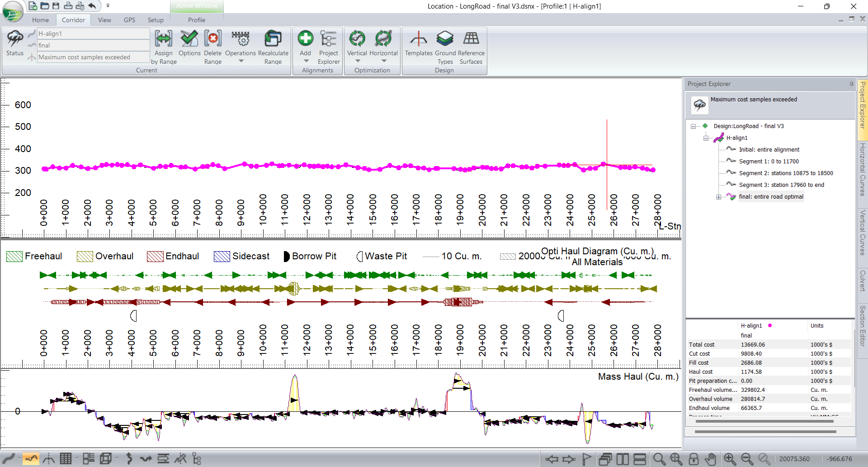Undo the last action with the arrow icon
Viewport: 868px width, 467px height.
[92, 6]
